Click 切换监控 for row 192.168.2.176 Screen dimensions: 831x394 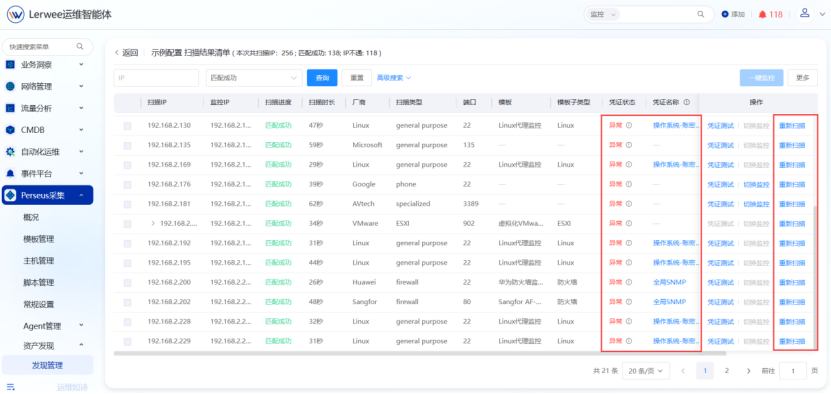click(756, 185)
